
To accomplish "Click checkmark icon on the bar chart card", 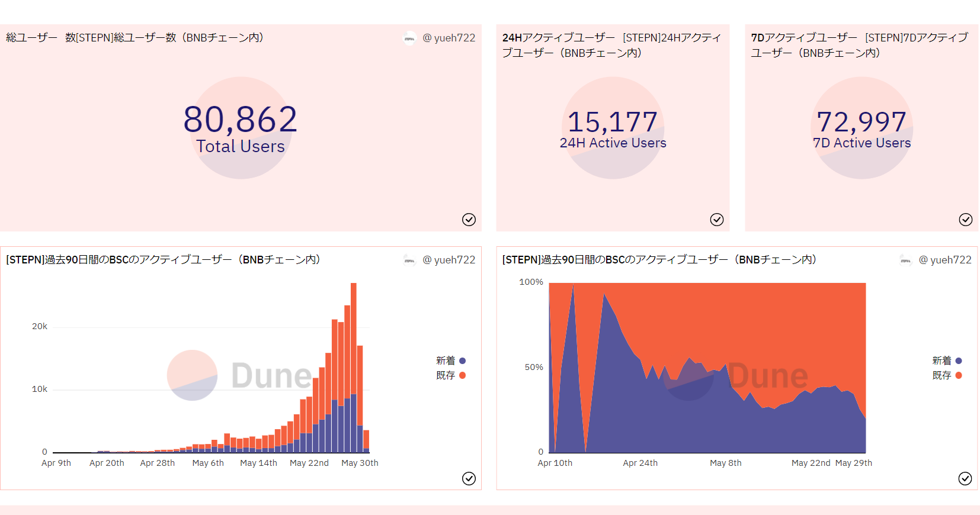I will (x=469, y=478).
